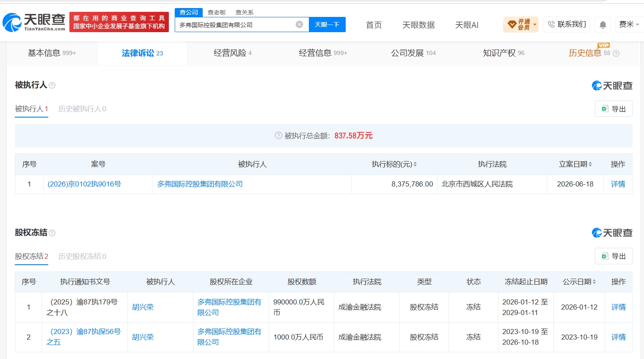Click the phone icon in 联系我们

click(x=551, y=25)
